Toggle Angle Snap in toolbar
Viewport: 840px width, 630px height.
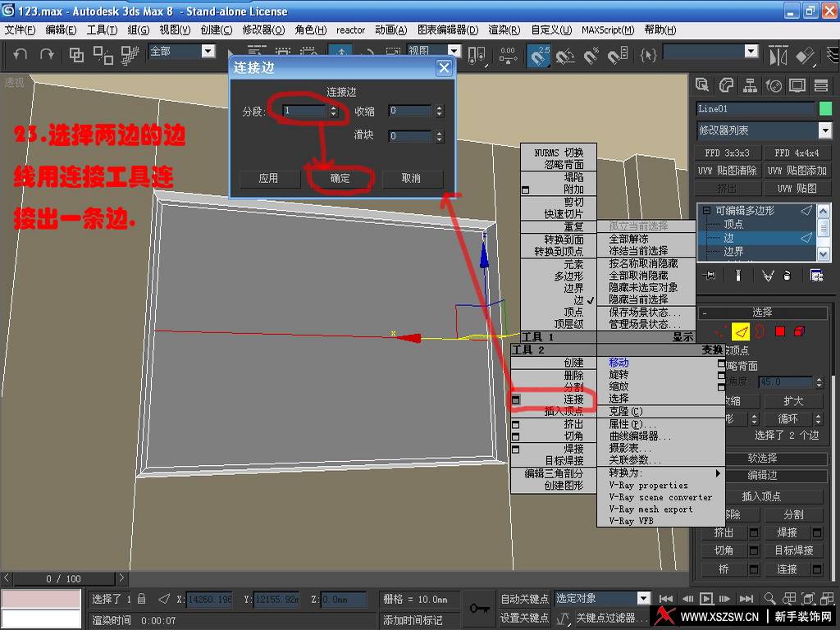[x=565, y=55]
